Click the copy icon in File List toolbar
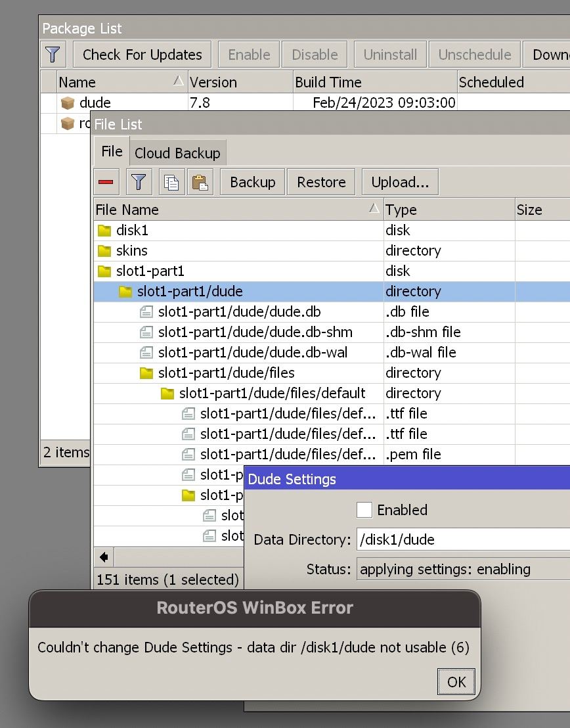Viewport: 570px width, 728px height. 171,182
